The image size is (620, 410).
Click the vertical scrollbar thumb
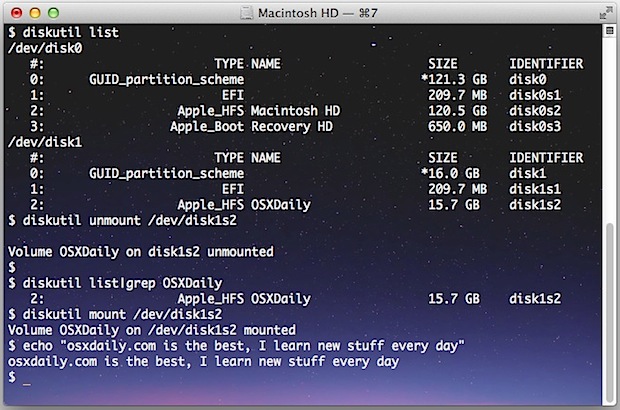pos(609,312)
